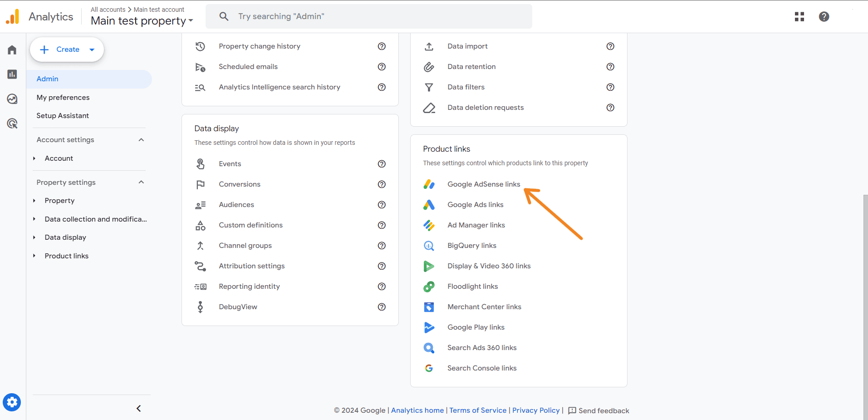Click help icon beside Data filters
This screenshot has width=868, height=420.
click(611, 87)
